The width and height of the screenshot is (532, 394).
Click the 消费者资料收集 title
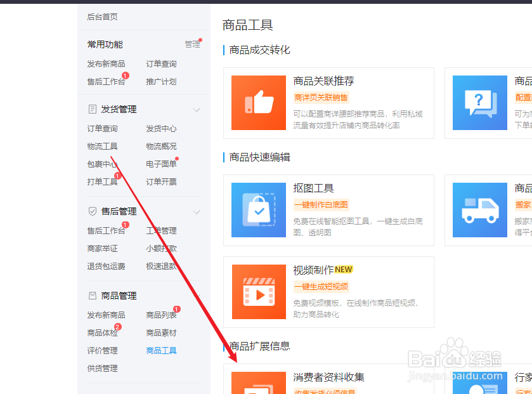(x=328, y=377)
